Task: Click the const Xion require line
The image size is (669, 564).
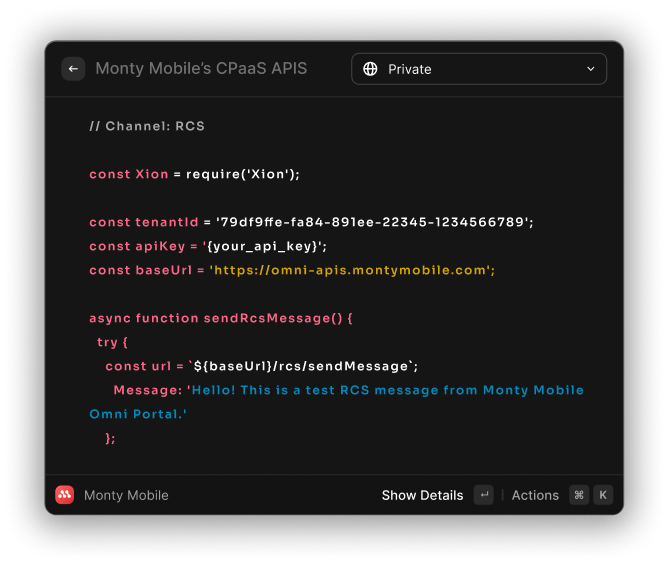Action: point(195,174)
